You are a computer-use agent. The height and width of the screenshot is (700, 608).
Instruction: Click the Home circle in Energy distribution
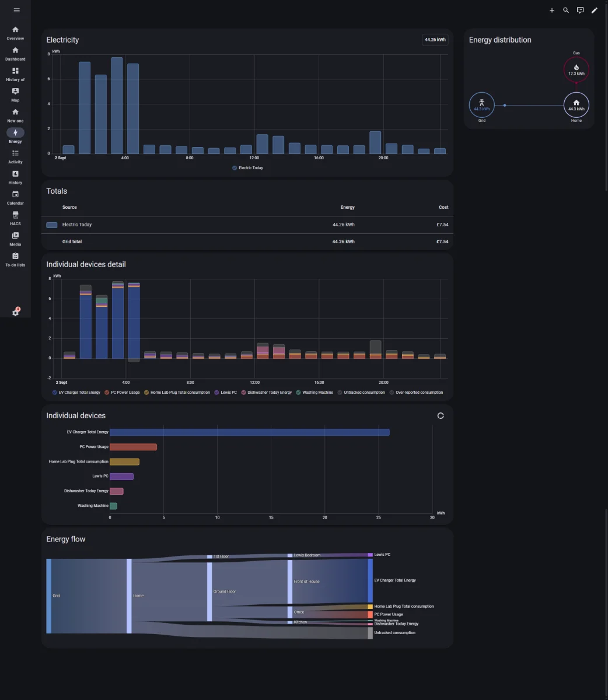pyautogui.click(x=576, y=105)
